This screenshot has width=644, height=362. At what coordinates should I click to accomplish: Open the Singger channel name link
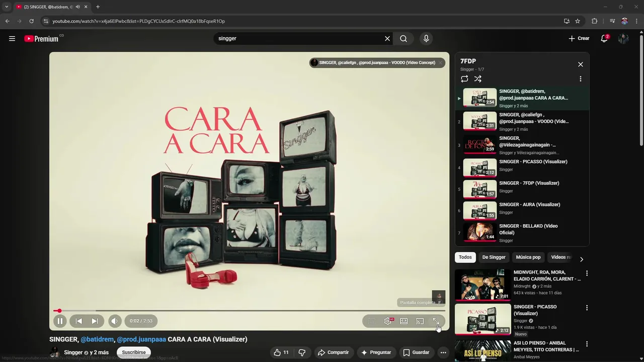click(73, 352)
